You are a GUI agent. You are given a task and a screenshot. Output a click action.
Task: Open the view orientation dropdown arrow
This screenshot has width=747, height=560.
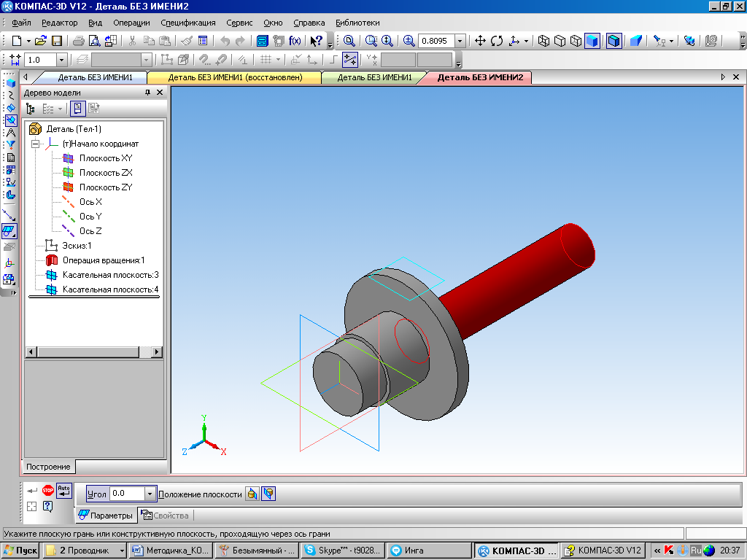click(526, 41)
